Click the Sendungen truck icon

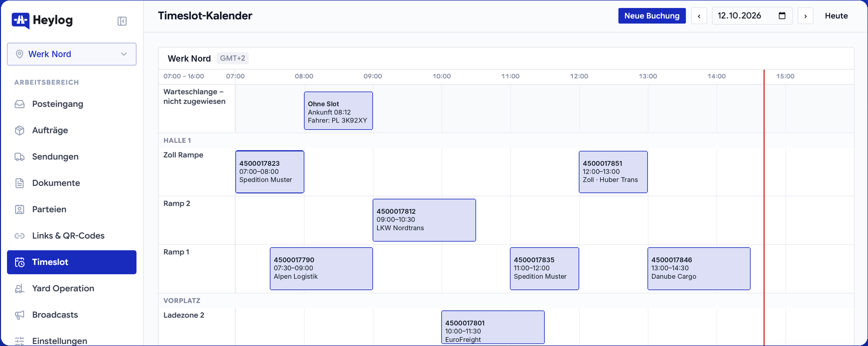[19, 157]
